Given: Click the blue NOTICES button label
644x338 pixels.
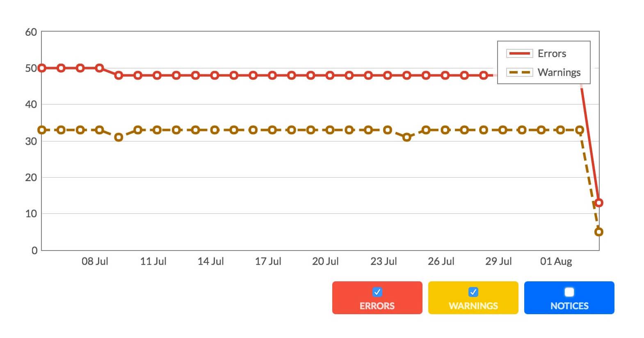Looking at the screenshot, I should pos(569,306).
